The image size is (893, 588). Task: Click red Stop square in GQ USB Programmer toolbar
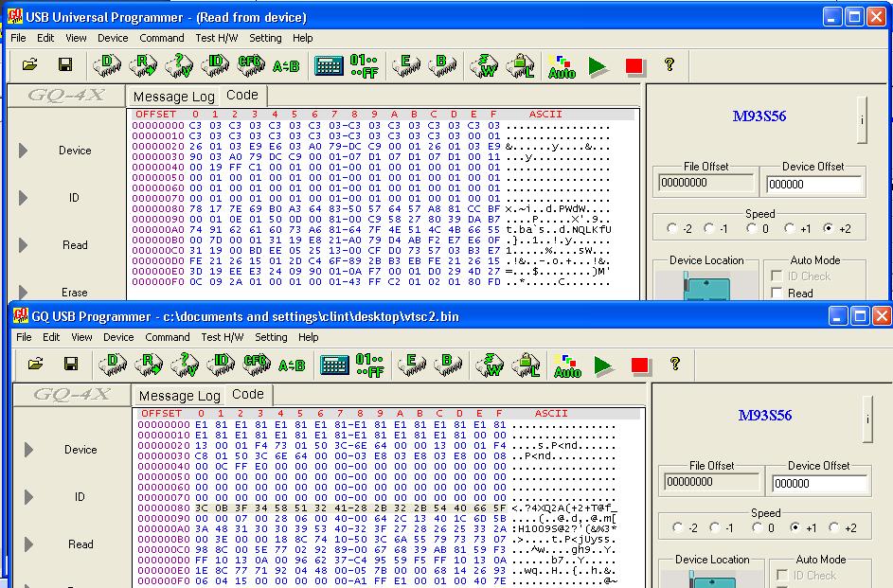pos(639,365)
